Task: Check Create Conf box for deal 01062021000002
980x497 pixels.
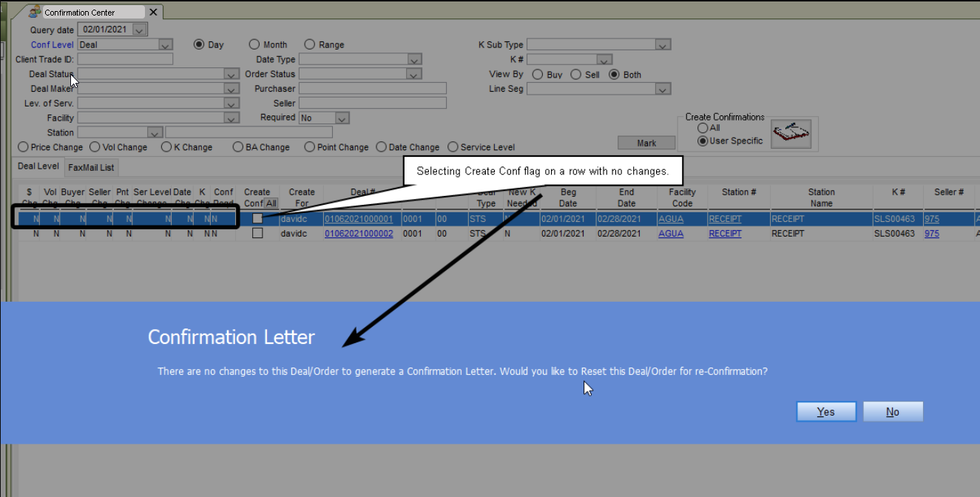Action: [x=257, y=233]
